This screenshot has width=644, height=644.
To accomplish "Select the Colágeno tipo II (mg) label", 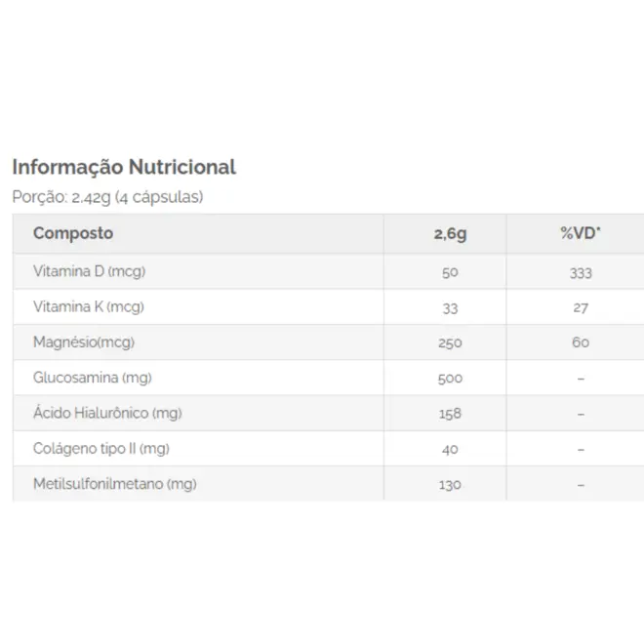I will pos(101,449).
